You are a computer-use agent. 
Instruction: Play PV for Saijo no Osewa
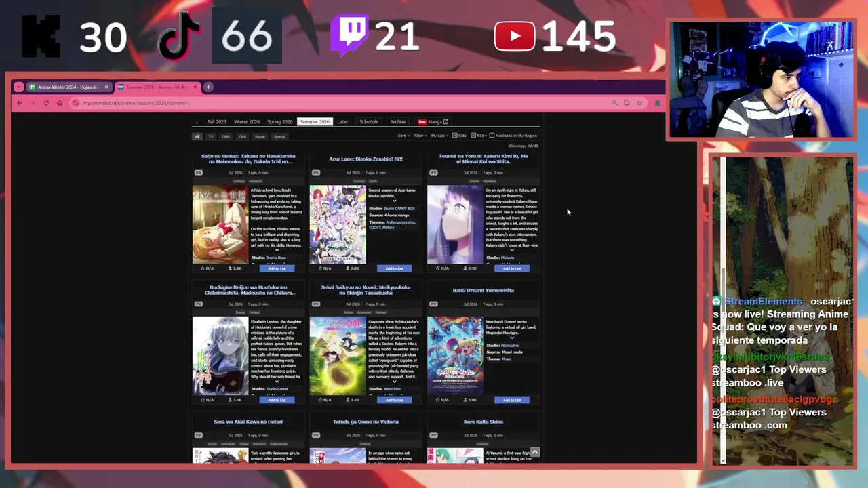click(x=199, y=173)
